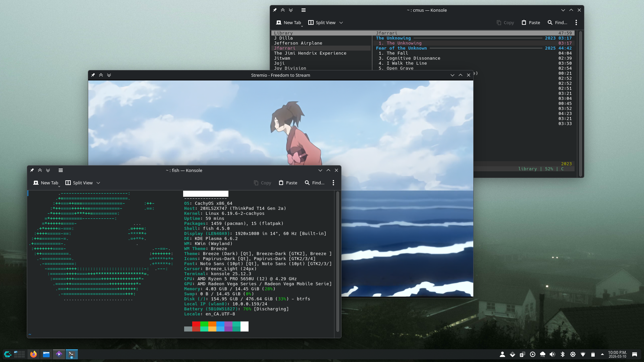Click the hamburger menu in cmus Konsole
The height and width of the screenshot is (362, 644).
point(304,10)
